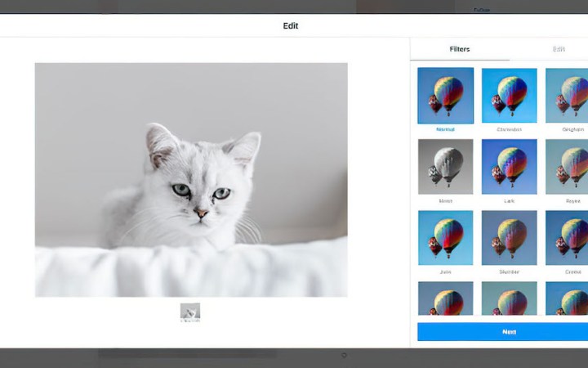Apply the Juno filter
The image size is (588, 368).
click(446, 238)
